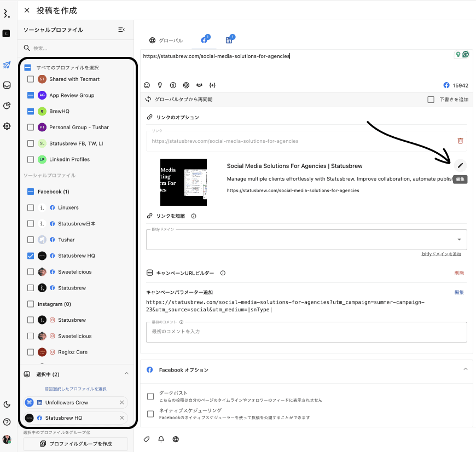Check the Personal Group - Tushar checkbox
Screen dimensions: 476x452
[31, 128]
